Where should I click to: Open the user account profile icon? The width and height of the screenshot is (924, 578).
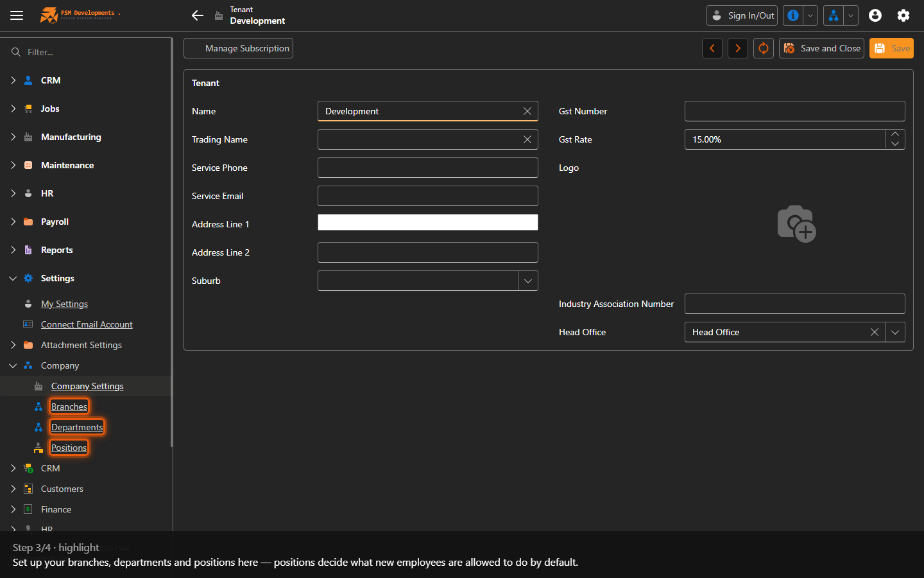click(875, 15)
